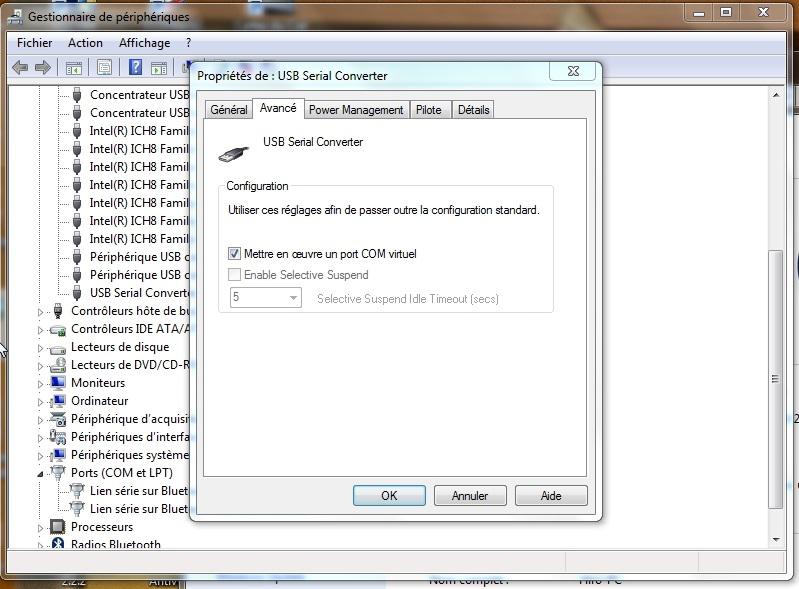Expand the Lecteurs de DVD/CD-ROM node

pos(41,366)
